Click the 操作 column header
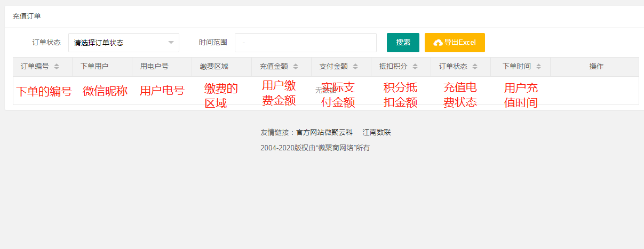 [x=594, y=67]
